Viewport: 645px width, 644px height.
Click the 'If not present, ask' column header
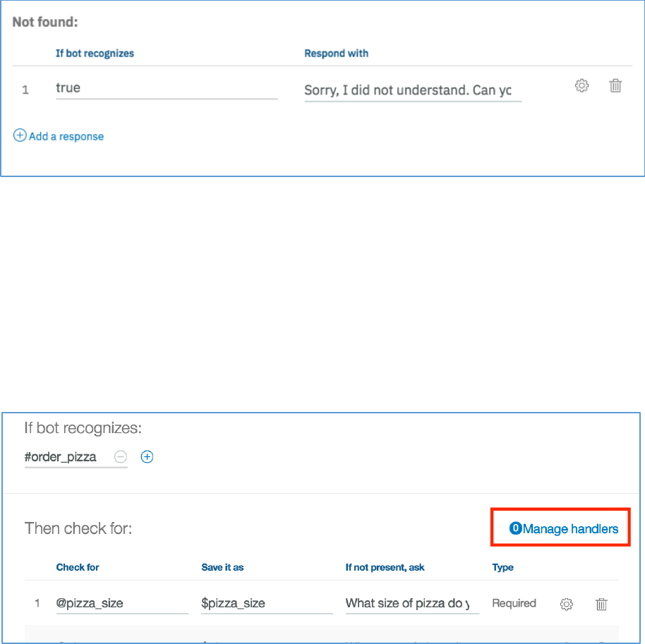385,567
